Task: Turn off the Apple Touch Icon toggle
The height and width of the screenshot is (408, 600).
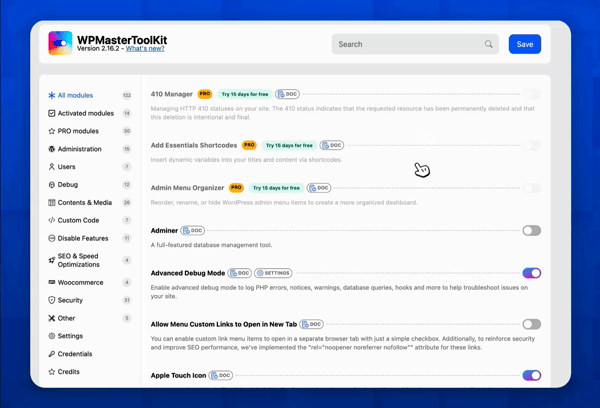Action: (532, 375)
